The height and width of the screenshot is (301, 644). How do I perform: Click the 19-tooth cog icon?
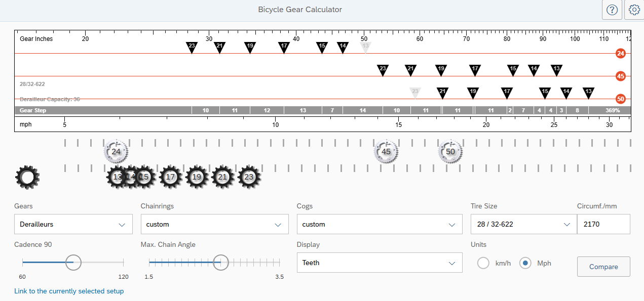pyautogui.click(x=197, y=177)
